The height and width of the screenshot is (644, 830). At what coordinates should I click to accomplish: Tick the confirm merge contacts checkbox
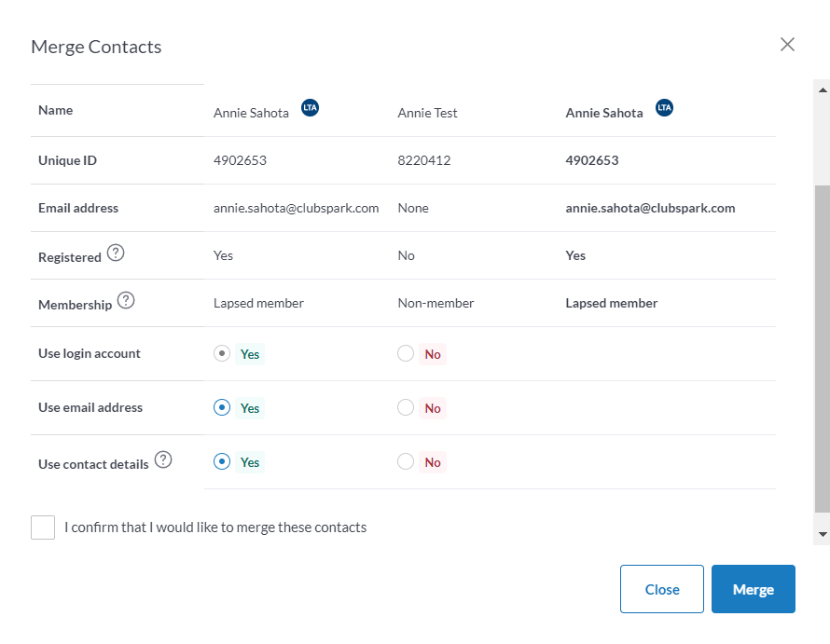pyautogui.click(x=43, y=528)
